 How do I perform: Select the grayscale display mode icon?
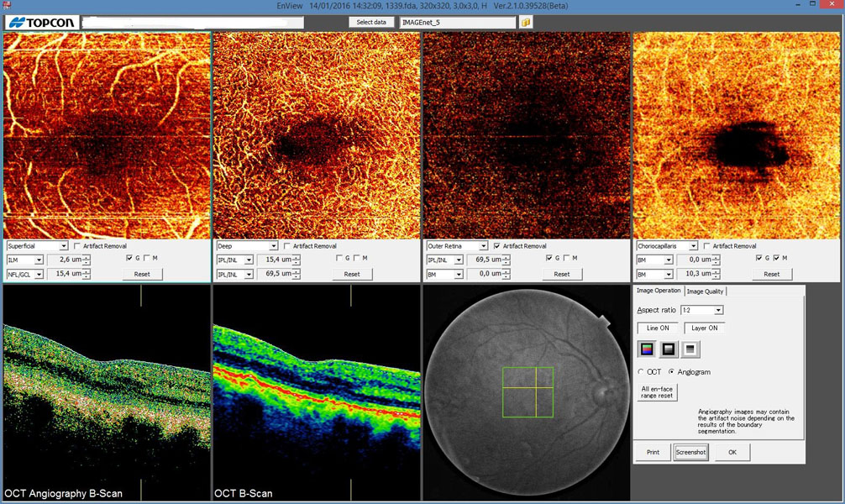point(669,349)
